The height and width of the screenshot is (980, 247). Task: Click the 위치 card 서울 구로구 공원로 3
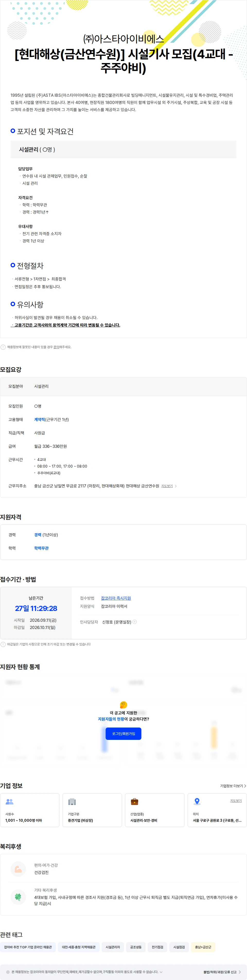[x=217, y=810]
